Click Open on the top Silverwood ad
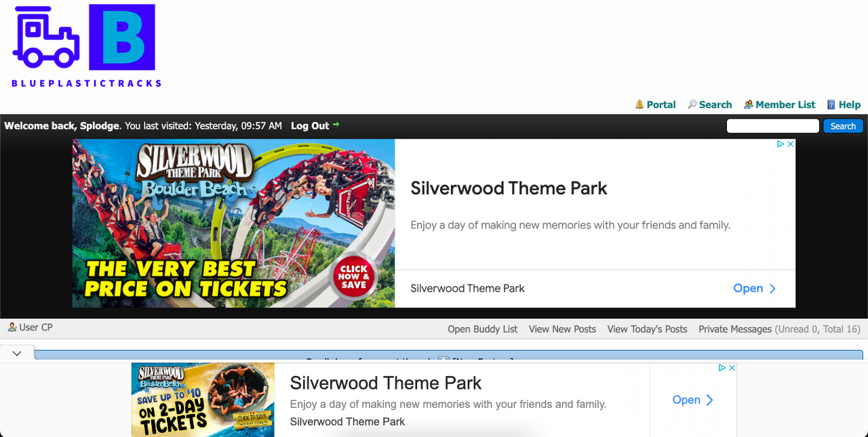Image resolution: width=868 pixels, height=437 pixels. click(x=754, y=288)
